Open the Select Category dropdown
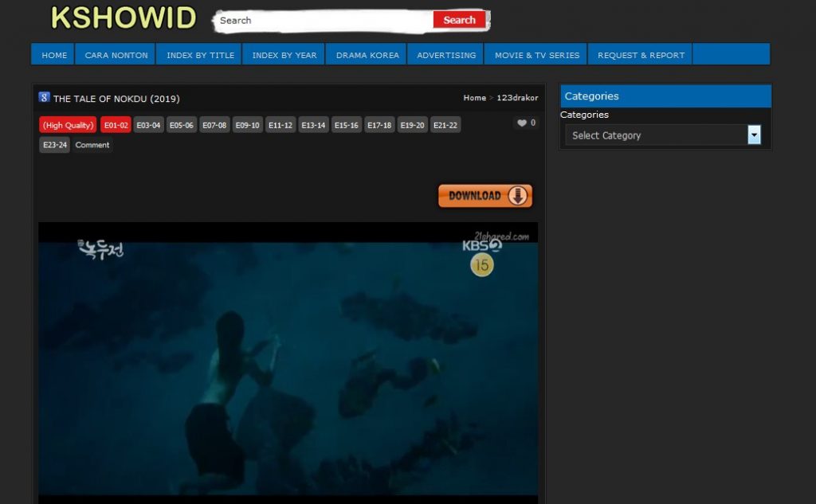The width and height of the screenshot is (816, 504). pyautogui.click(x=664, y=135)
